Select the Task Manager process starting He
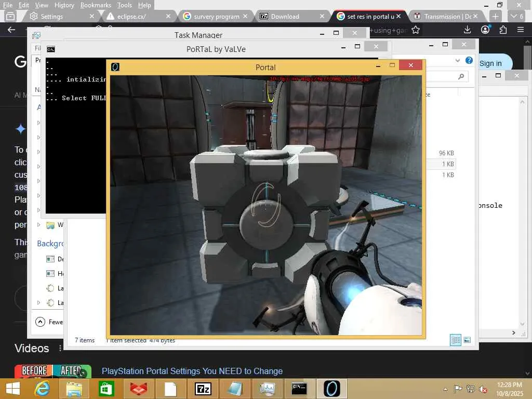This screenshot has width=532, height=399. point(55,273)
